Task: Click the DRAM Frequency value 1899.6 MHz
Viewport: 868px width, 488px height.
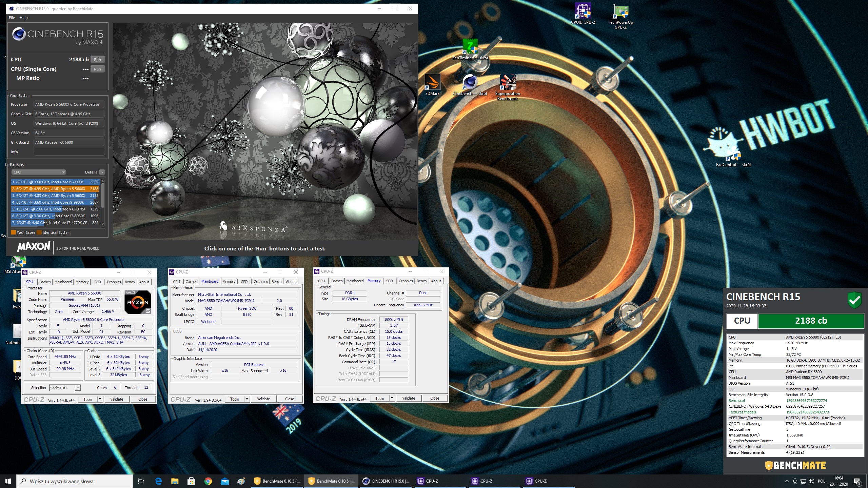Action: pos(394,319)
